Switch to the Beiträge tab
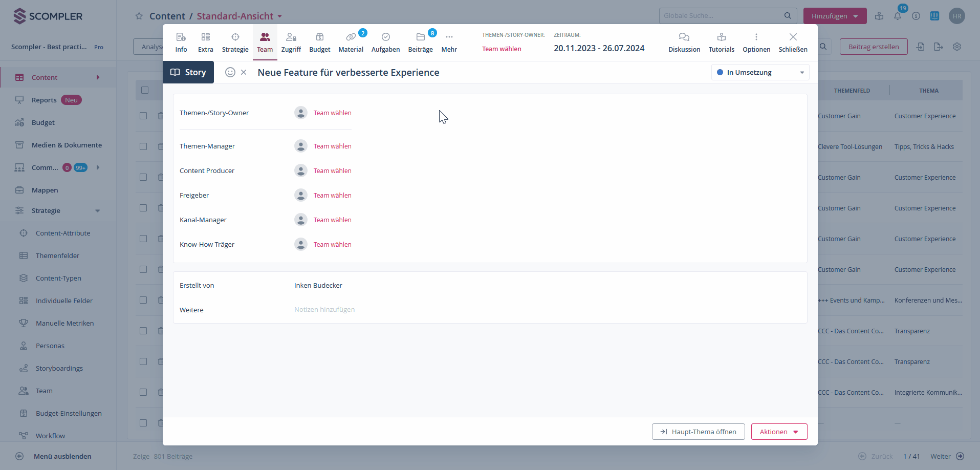 (x=420, y=42)
